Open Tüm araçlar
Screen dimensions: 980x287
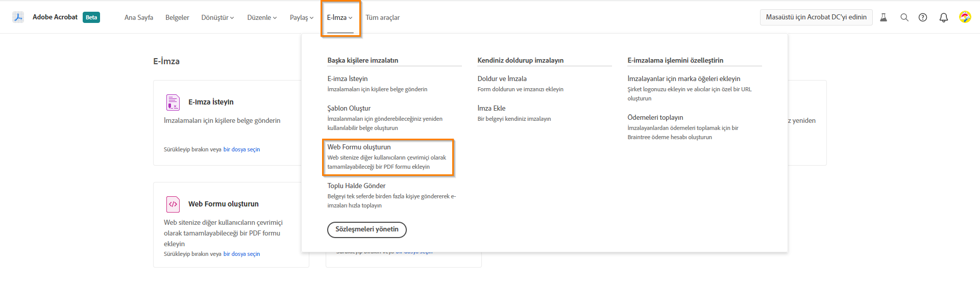click(383, 17)
